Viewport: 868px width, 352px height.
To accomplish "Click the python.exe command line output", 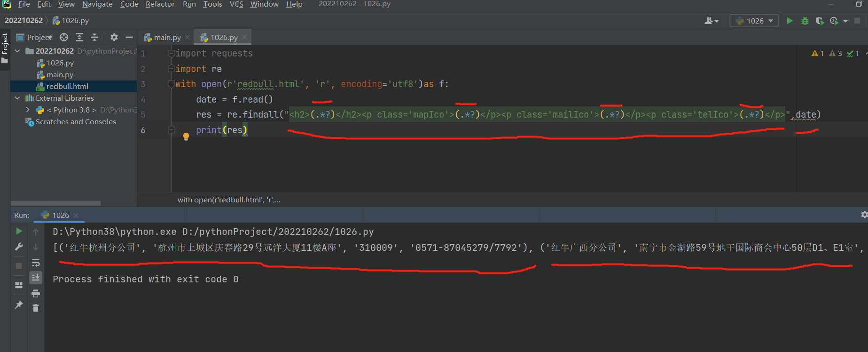I will 213,232.
